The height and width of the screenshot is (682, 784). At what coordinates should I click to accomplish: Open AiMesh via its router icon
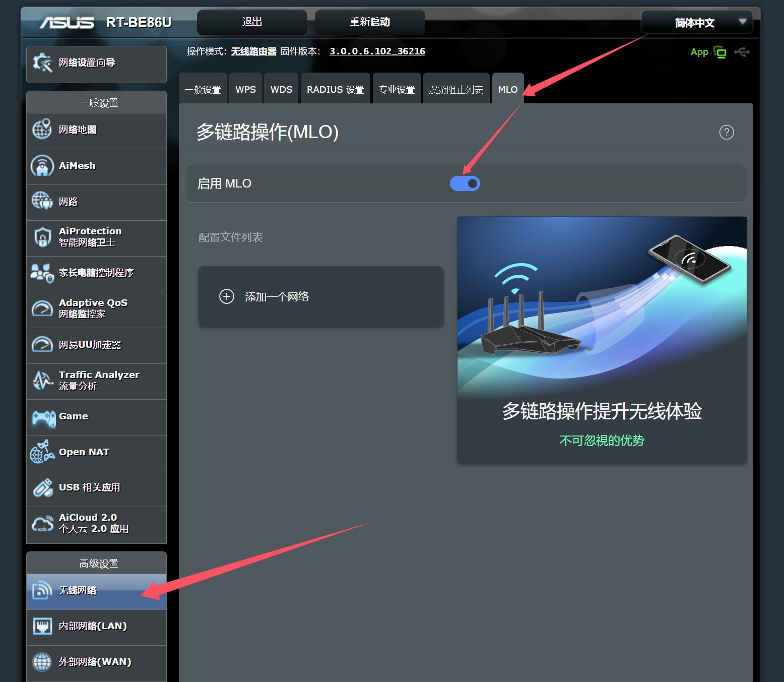(x=42, y=165)
